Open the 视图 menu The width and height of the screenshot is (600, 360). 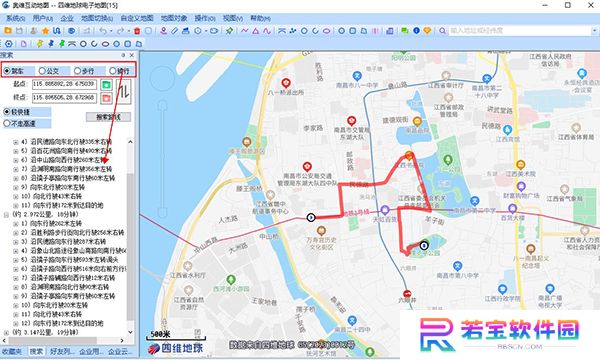[233, 18]
